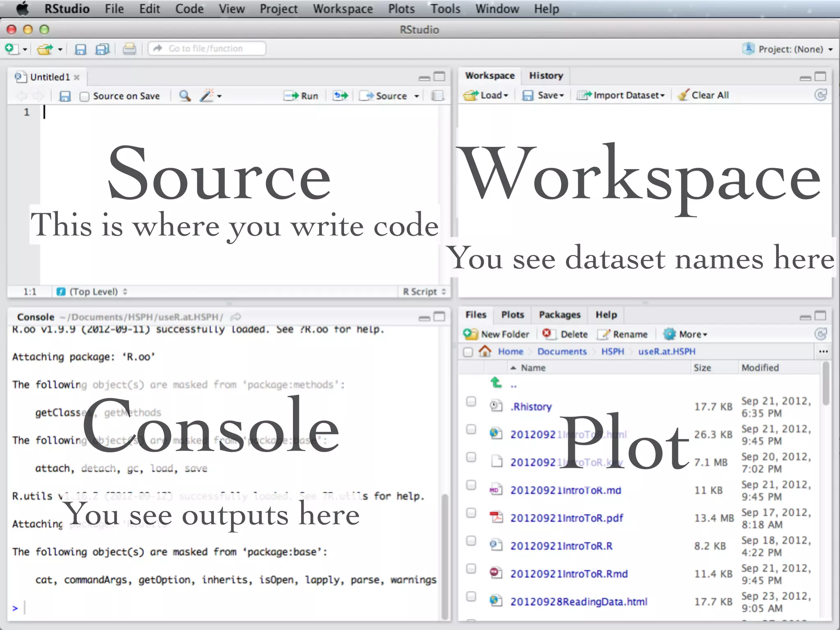Open the Tools menu in menu bar
This screenshot has width=840, height=630.
445,9
